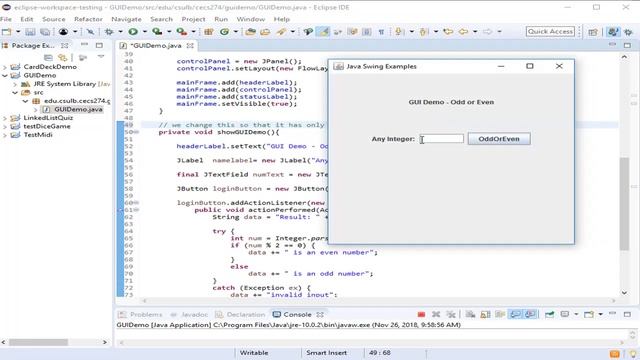Screen dimensions: 640x360
Task: Switch to the Debug perspective icon
Action: point(629,32)
